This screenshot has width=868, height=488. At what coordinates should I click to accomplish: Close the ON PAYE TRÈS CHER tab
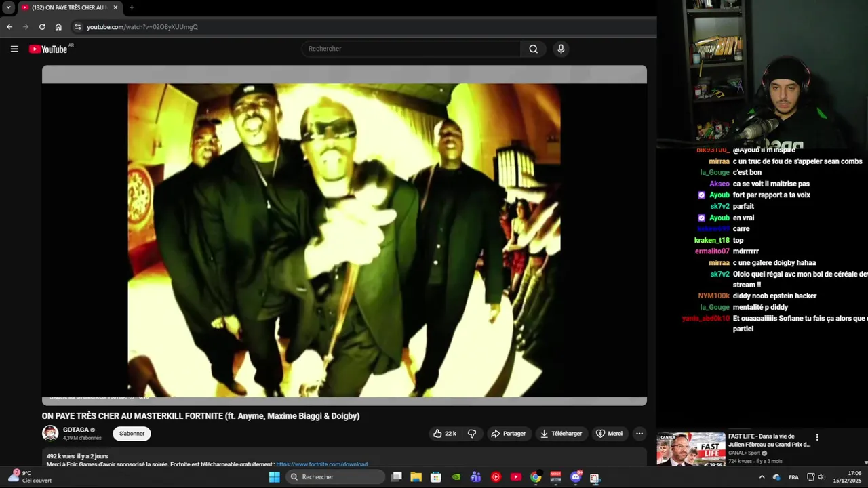(115, 7)
